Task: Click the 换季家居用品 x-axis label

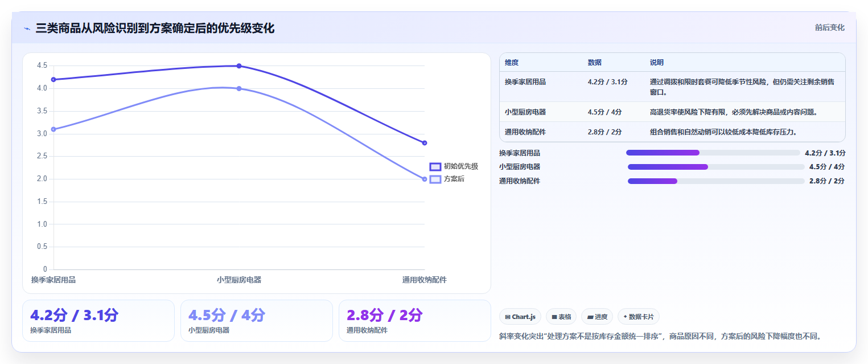Action: click(x=54, y=280)
